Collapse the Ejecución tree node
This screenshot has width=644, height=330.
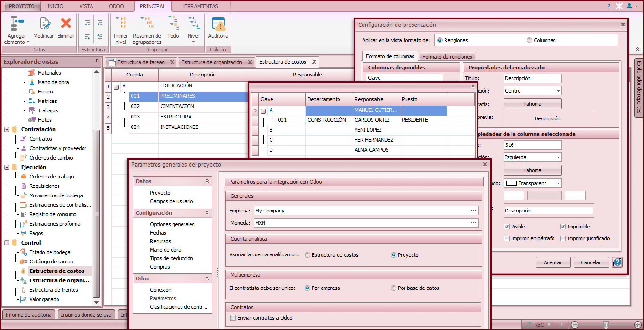point(7,167)
